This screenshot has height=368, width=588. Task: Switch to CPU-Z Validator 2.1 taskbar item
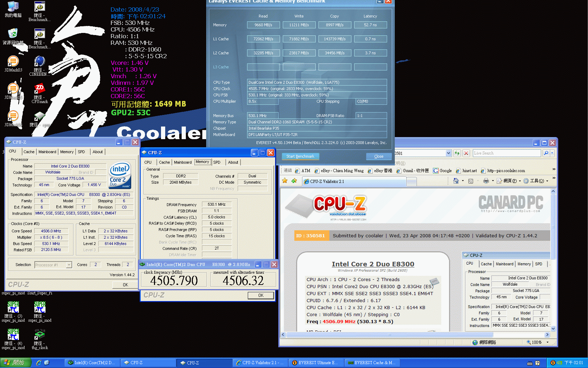tap(260, 363)
